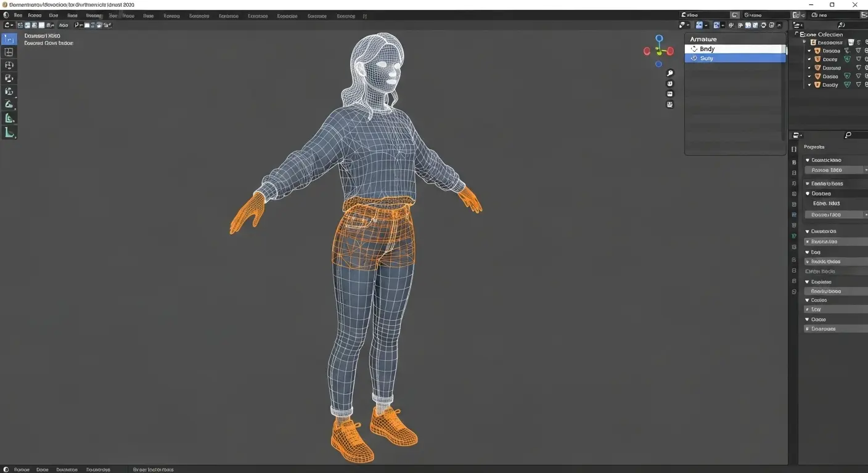The height and width of the screenshot is (473, 868).
Task: Select the Tweak tool in the left toolbar
Action: [9, 39]
